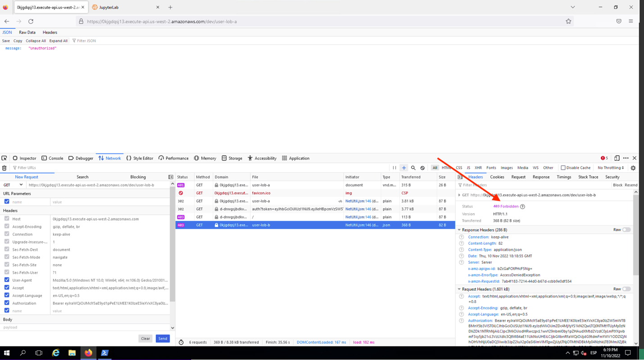Open help for the 403 Forbidden status

522,207
